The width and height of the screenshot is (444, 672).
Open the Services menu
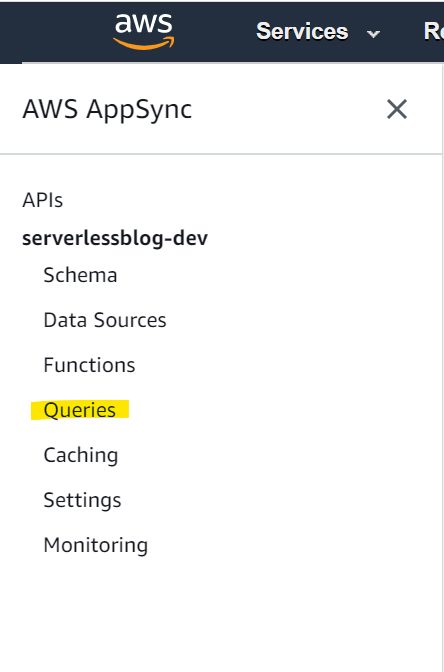302,31
